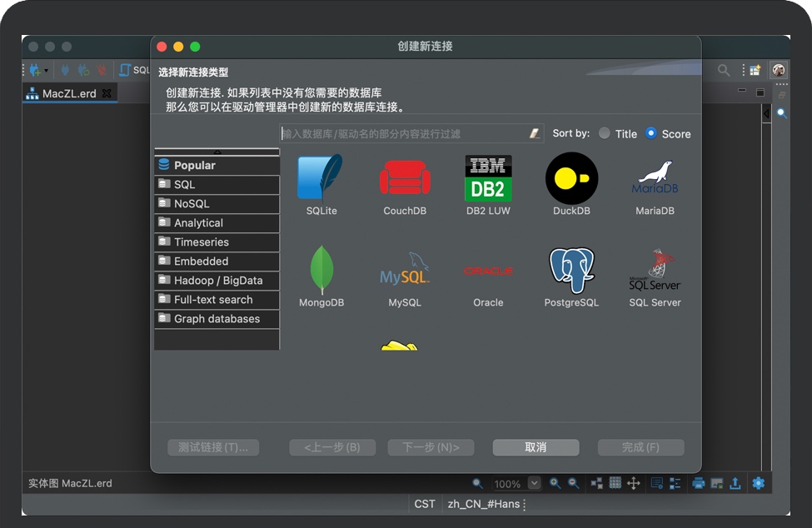Image resolution: width=812 pixels, height=528 pixels.
Task: Click the open perspective table icon
Action: [x=755, y=70]
